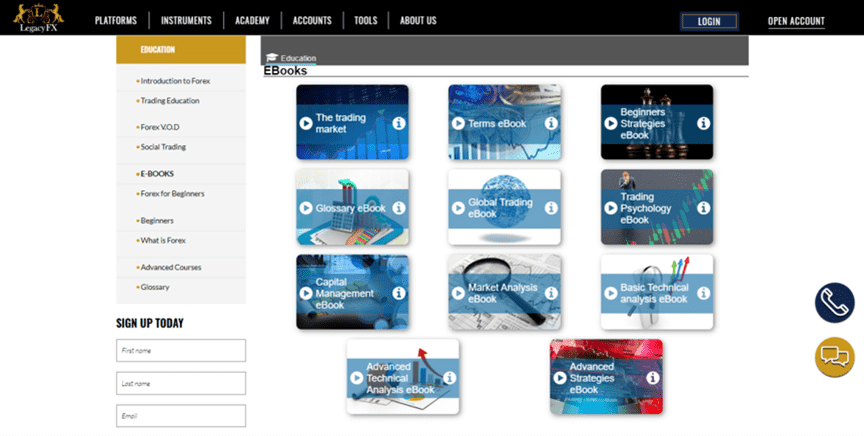Image resolution: width=864 pixels, height=436 pixels.
Task: Open the Academy menu
Action: tap(252, 20)
